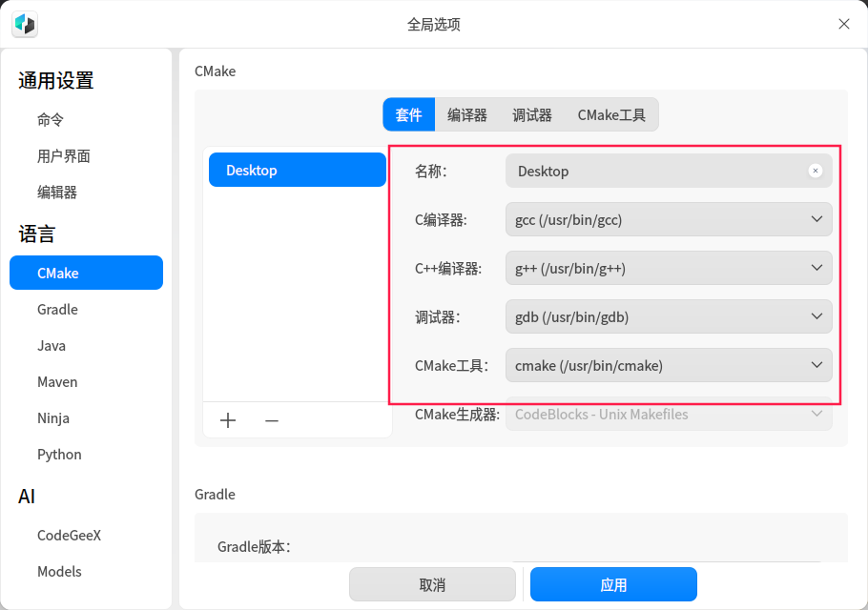Switch to the 编译器 tab

[467, 114]
